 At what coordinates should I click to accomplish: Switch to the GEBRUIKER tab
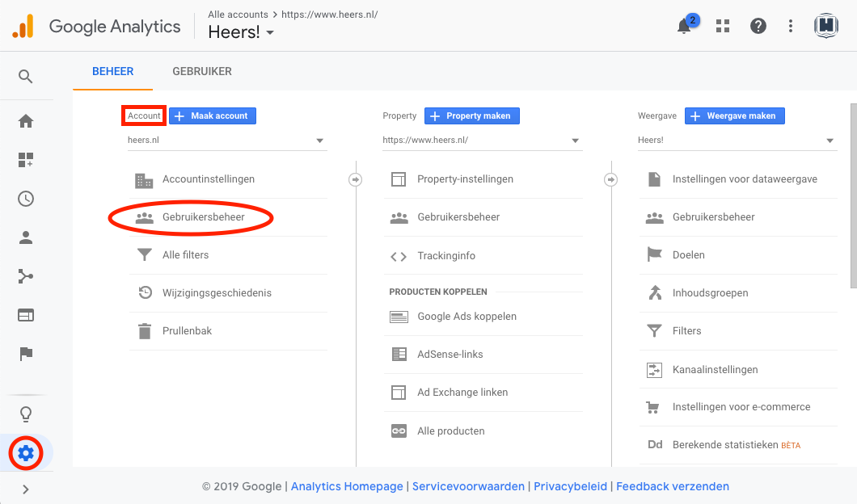202,72
